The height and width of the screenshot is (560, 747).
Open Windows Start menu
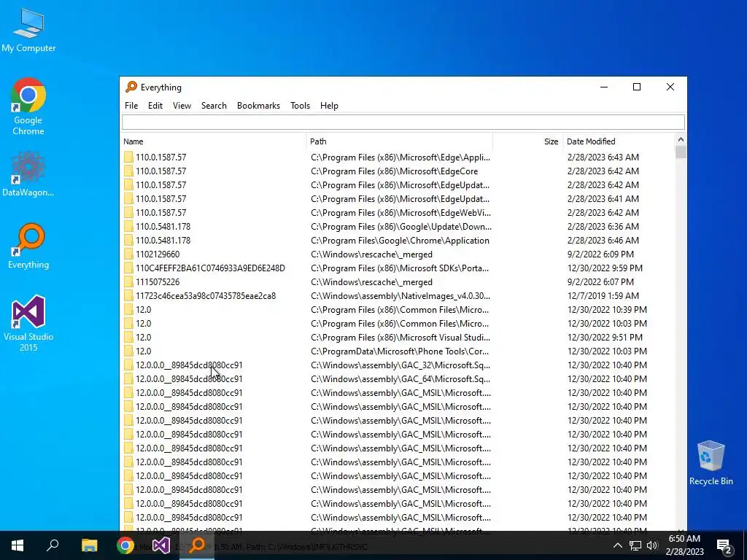click(18, 545)
